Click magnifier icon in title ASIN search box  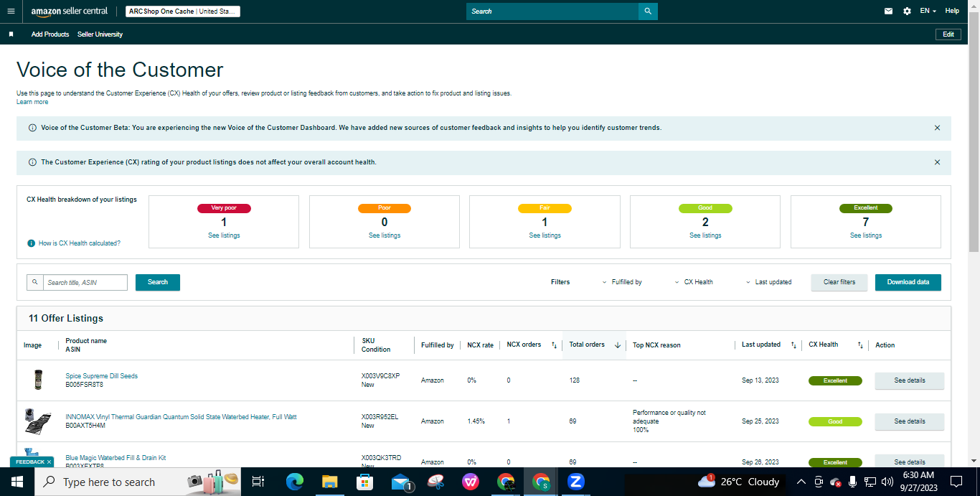[x=35, y=282]
